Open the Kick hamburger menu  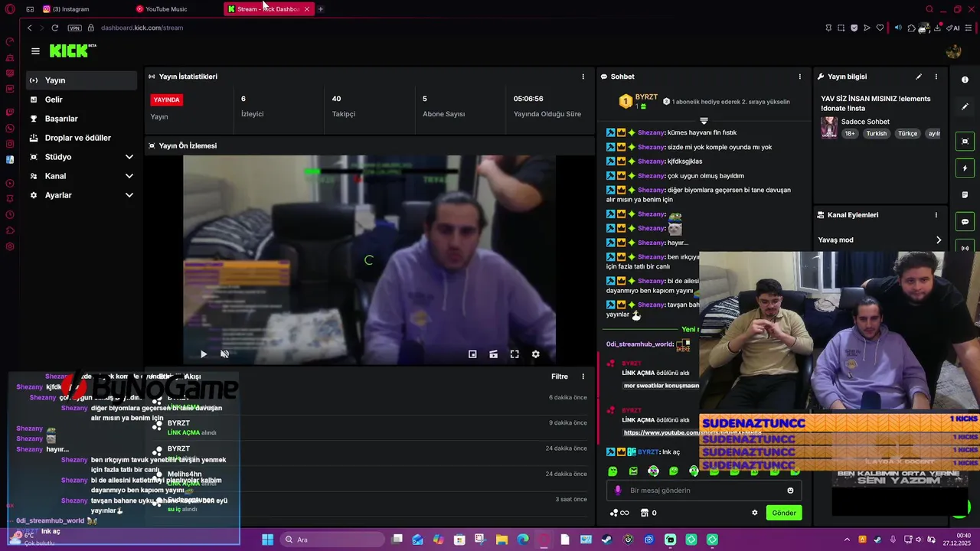[x=35, y=51]
